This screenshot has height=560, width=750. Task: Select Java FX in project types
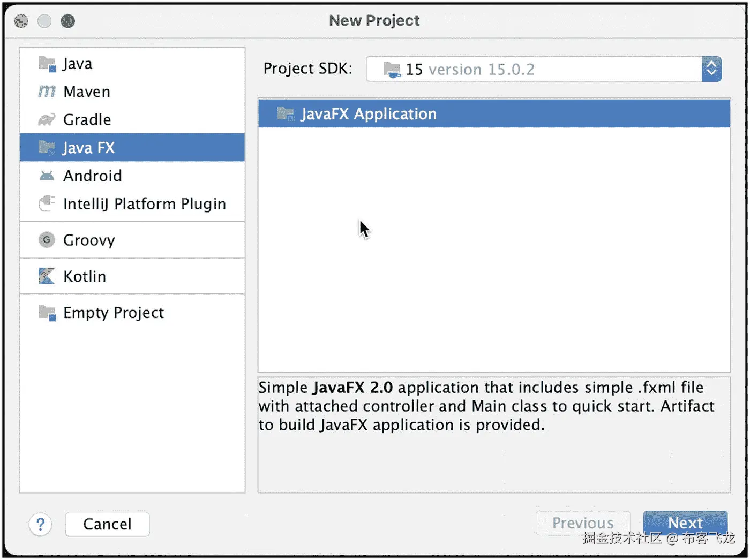[89, 148]
